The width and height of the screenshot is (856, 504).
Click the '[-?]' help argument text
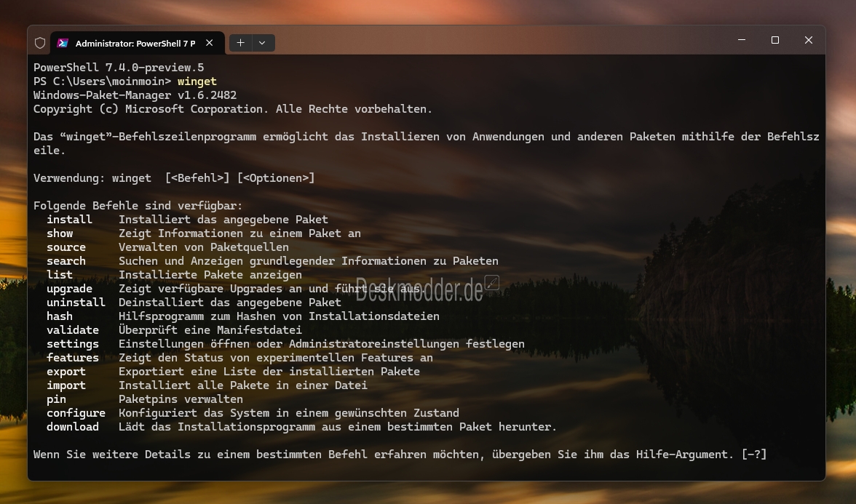point(754,455)
